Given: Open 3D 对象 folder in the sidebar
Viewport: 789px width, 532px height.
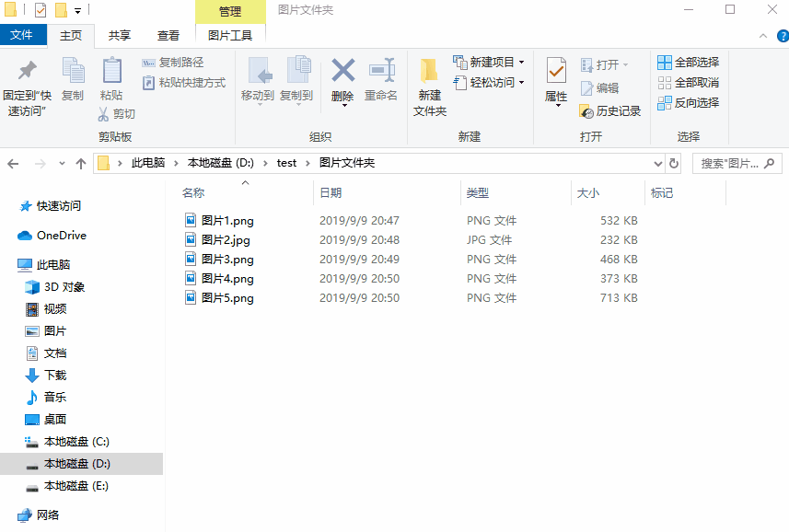Looking at the screenshot, I should click(55, 287).
